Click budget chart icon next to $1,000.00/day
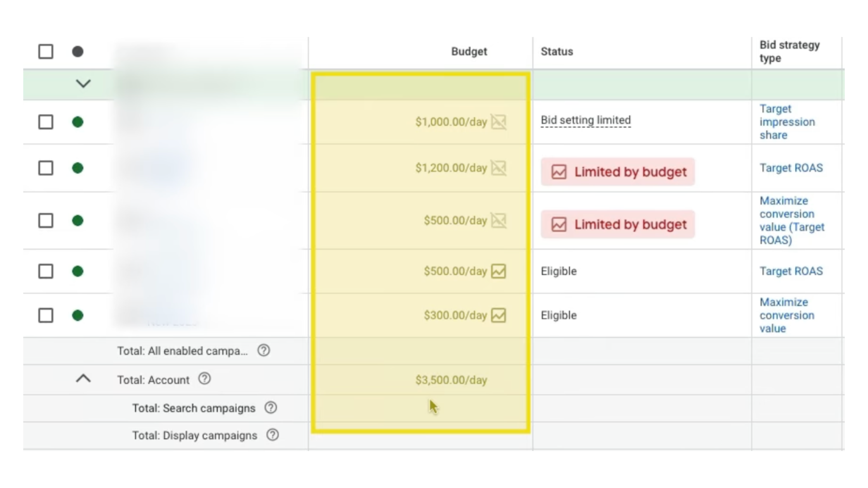 (498, 122)
